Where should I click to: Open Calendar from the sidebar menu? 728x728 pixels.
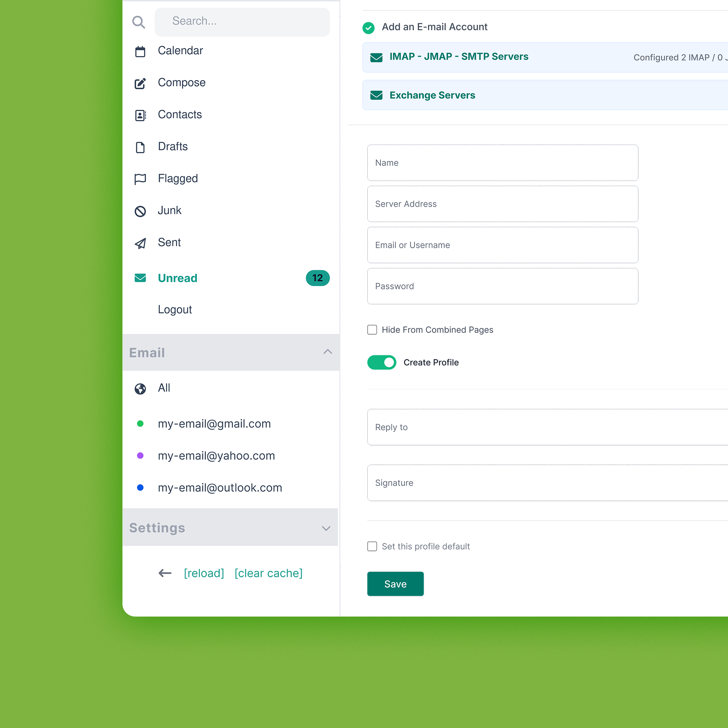tap(180, 51)
